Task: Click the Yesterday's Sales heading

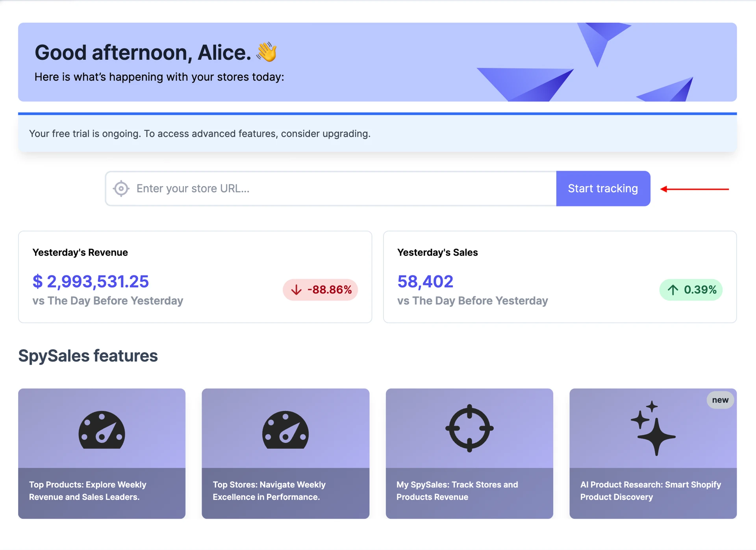Action: [437, 253]
